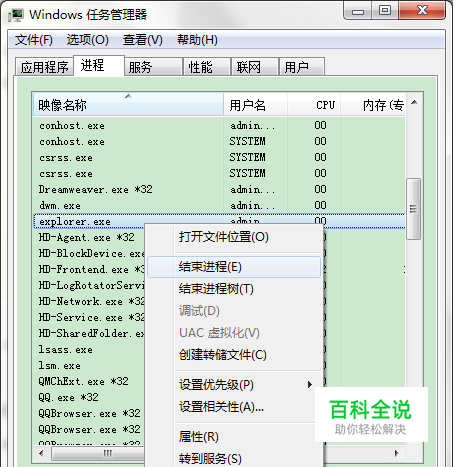Select QMChExt.exe *32 process row
The width and height of the screenshot is (453, 467).
(89, 382)
